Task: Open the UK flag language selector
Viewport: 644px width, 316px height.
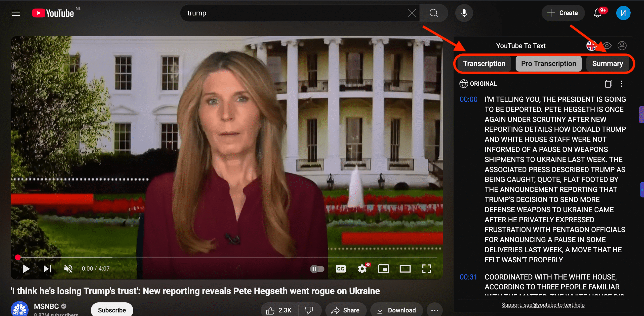Action: (x=591, y=46)
